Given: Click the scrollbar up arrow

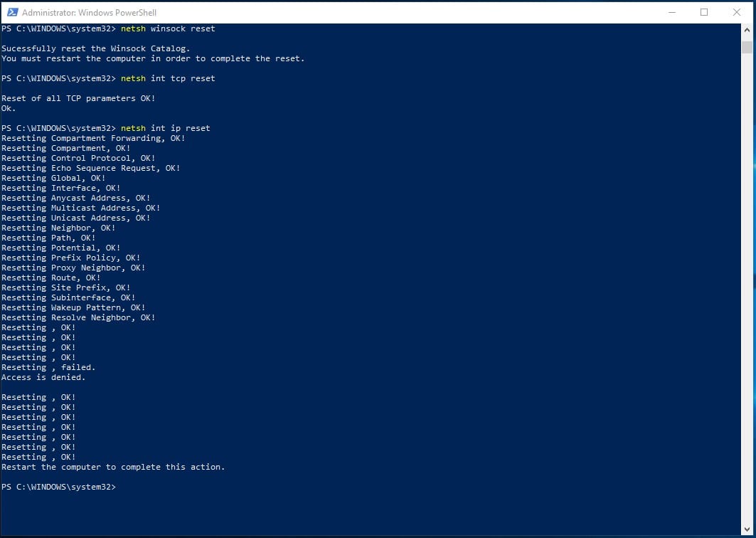Looking at the screenshot, I should point(747,30).
